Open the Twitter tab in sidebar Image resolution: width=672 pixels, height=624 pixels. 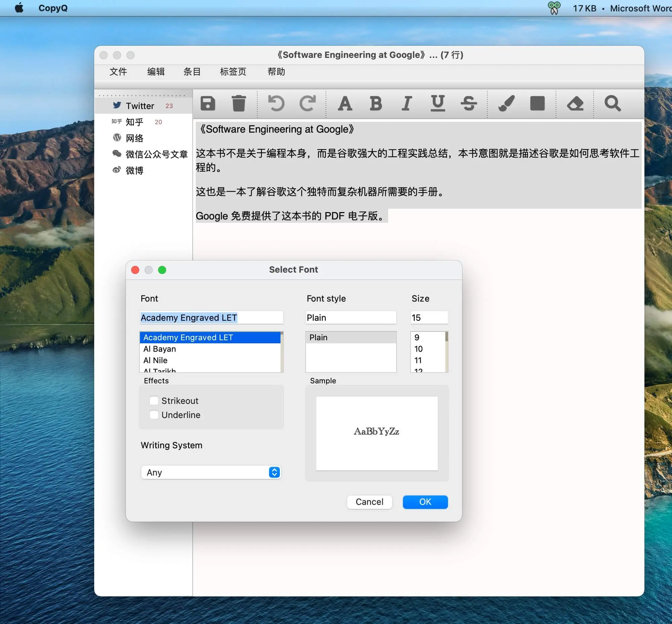(144, 106)
